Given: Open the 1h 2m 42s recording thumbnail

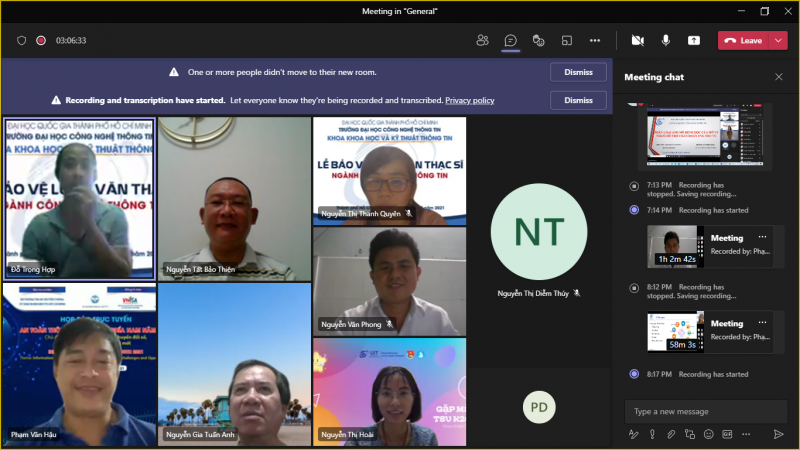Looking at the screenshot, I should pos(676,246).
